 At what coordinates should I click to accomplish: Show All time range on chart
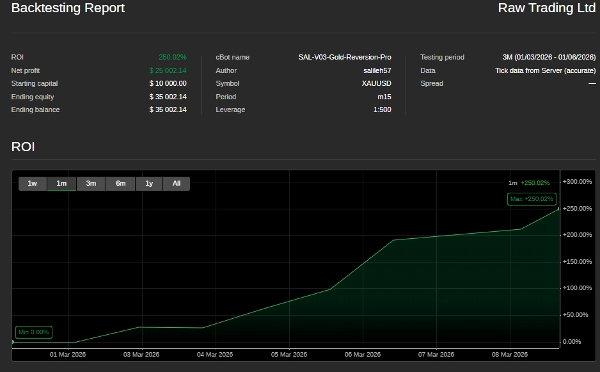(176, 184)
